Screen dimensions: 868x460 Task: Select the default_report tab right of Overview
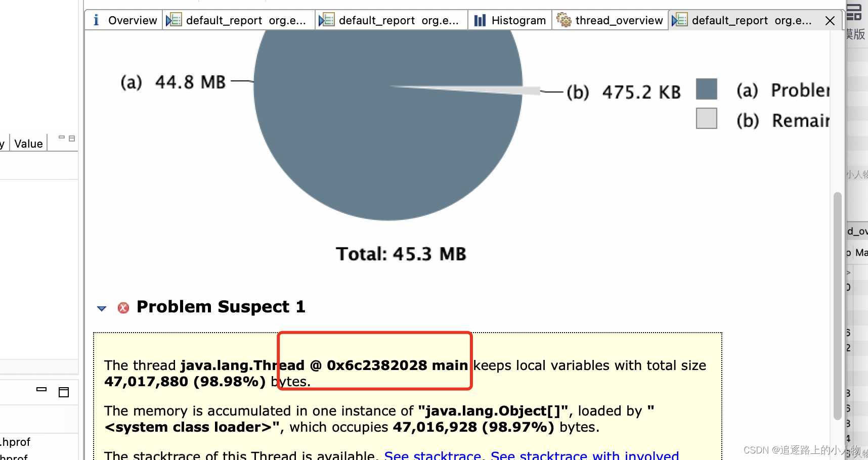coord(239,20)
